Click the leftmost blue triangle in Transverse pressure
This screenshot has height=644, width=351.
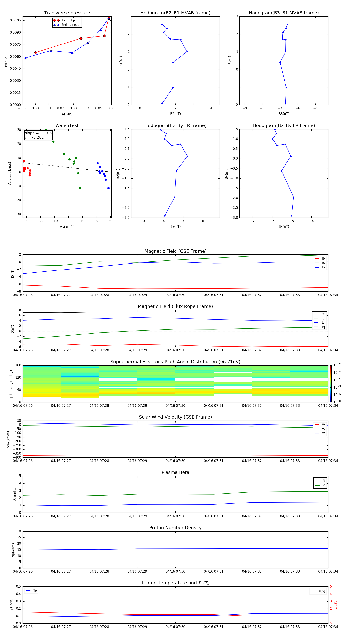(x=26, y=58)
